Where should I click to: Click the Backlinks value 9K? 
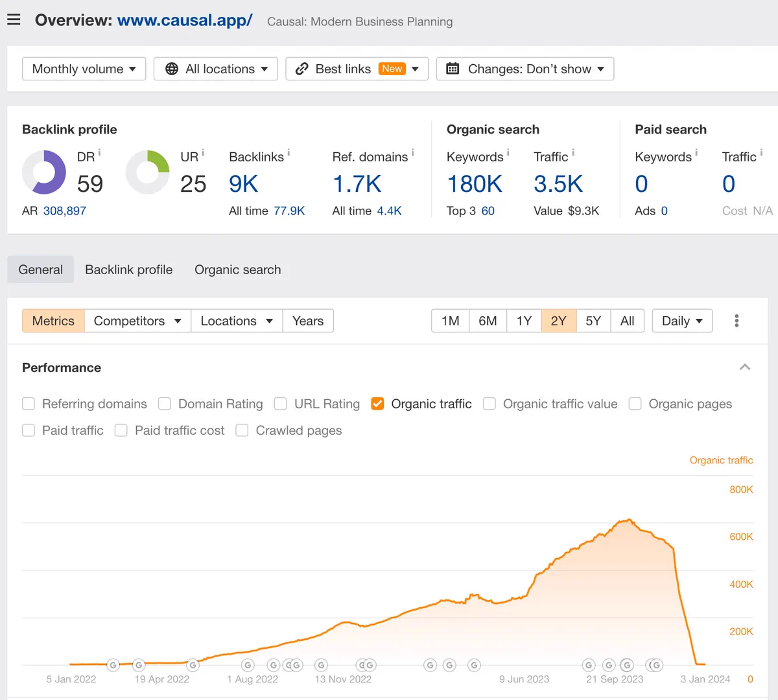[x=244, y=184]
